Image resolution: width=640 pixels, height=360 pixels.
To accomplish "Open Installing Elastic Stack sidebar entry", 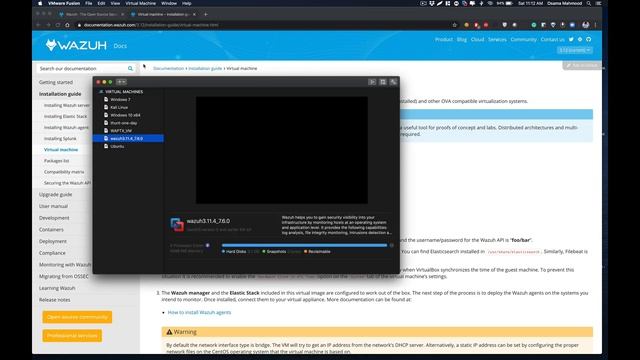I will coord(65,116).
